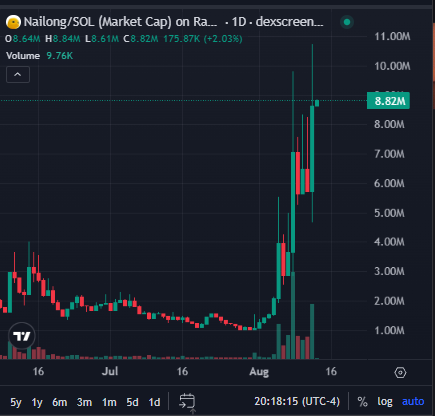Click the 8.00M price axis label
This screenshot has width=435, height=416.
click(x=389, y=124)
